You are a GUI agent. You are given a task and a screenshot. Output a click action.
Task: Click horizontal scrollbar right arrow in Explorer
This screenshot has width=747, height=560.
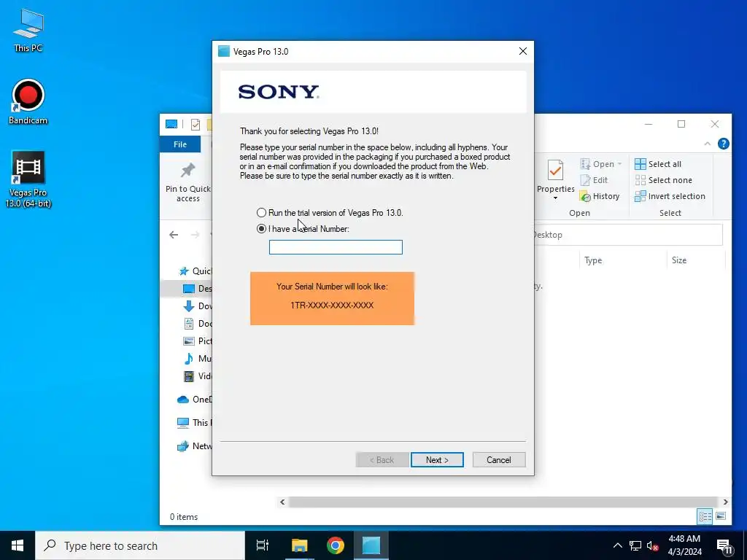click(725, 502)
